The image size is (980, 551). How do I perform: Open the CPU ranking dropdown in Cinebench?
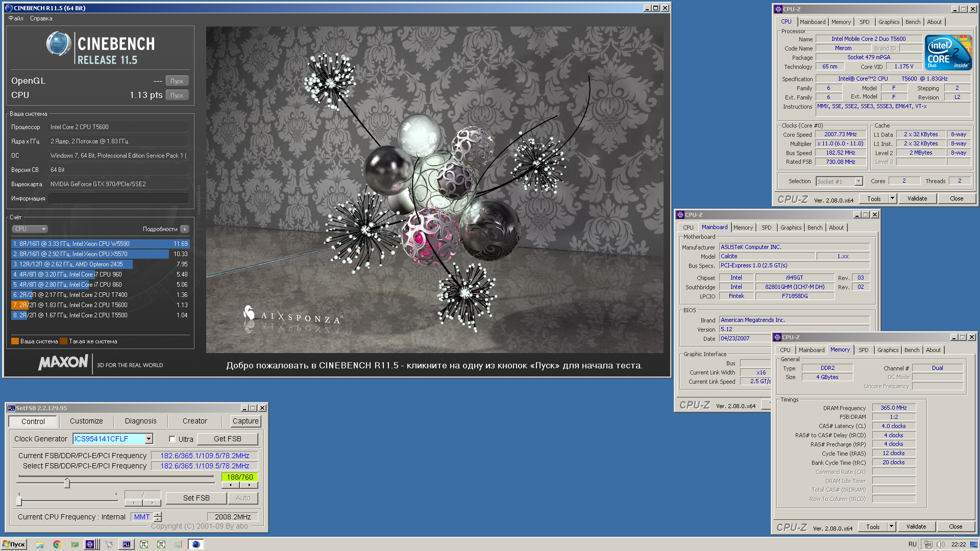point(30,229)
